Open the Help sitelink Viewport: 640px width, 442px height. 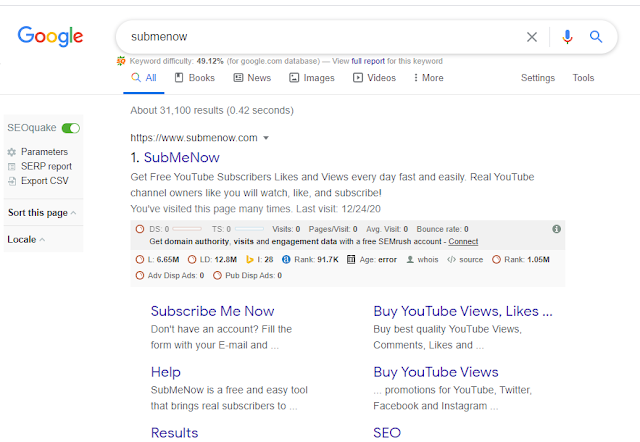click(166, 372)
